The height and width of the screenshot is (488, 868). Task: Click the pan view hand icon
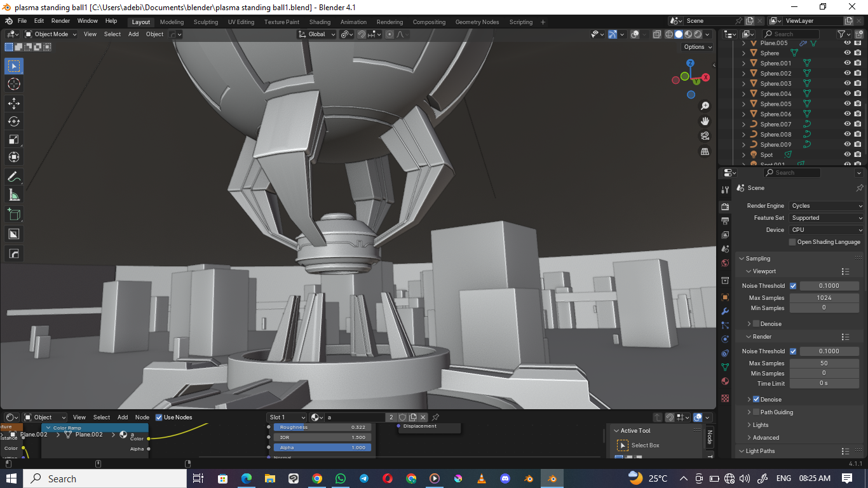705,121
